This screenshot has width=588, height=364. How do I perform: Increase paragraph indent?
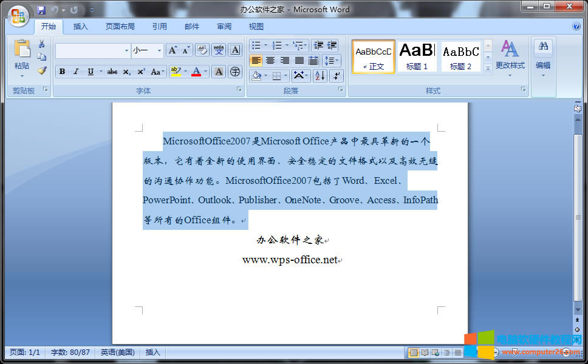[332, 45]
